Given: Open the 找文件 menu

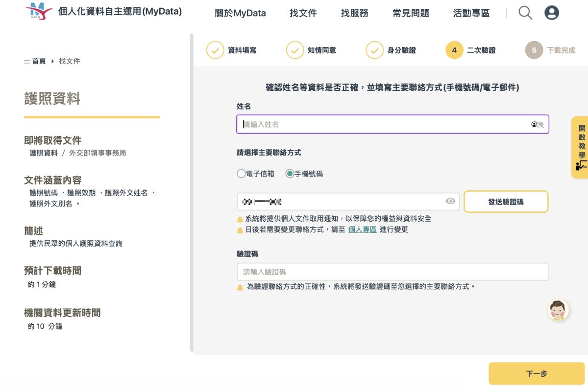Looking at the screenshot, I should (x=303, y=13).
